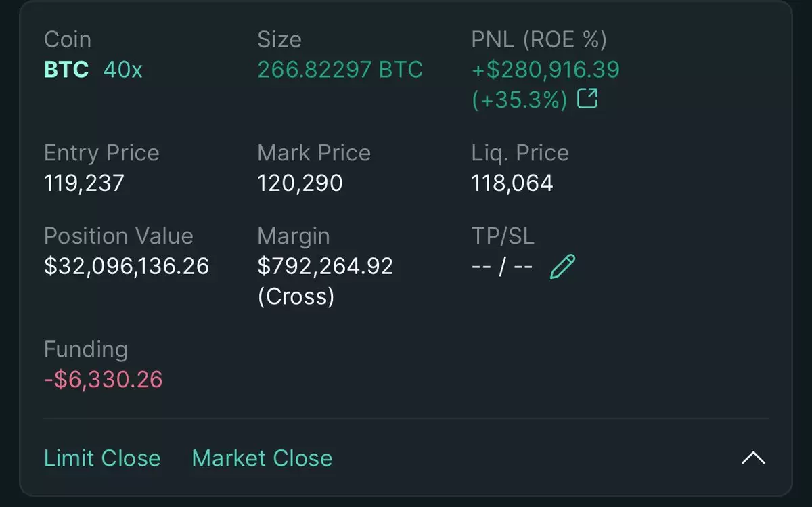Click the 118,064 liquidation price
Screen dimensions: 812x507
coord(512,183)
